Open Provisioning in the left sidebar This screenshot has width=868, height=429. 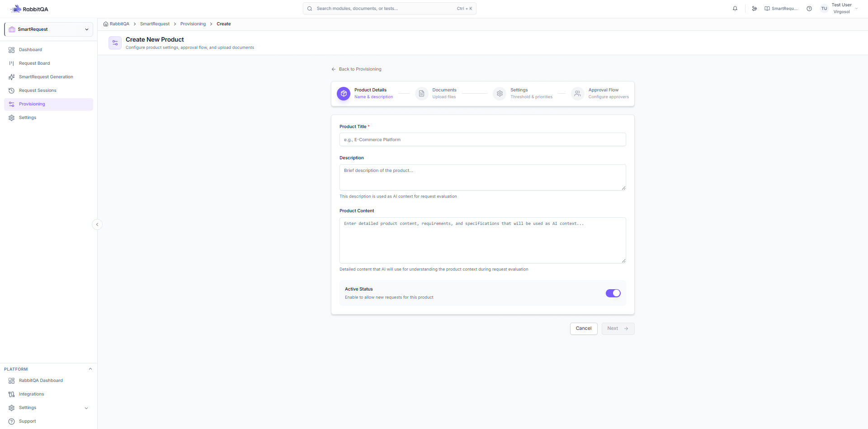(49, 104)
